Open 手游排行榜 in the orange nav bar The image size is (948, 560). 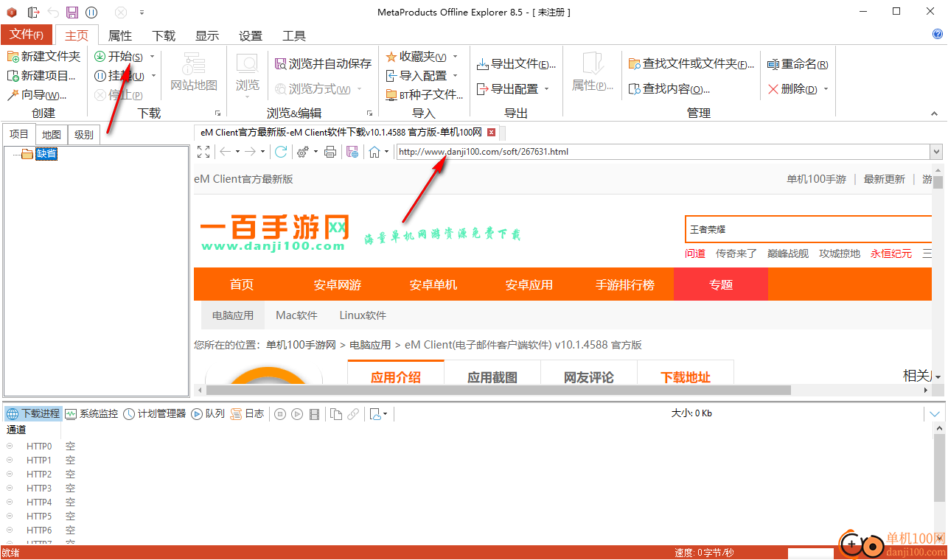(x=625, y=284)
